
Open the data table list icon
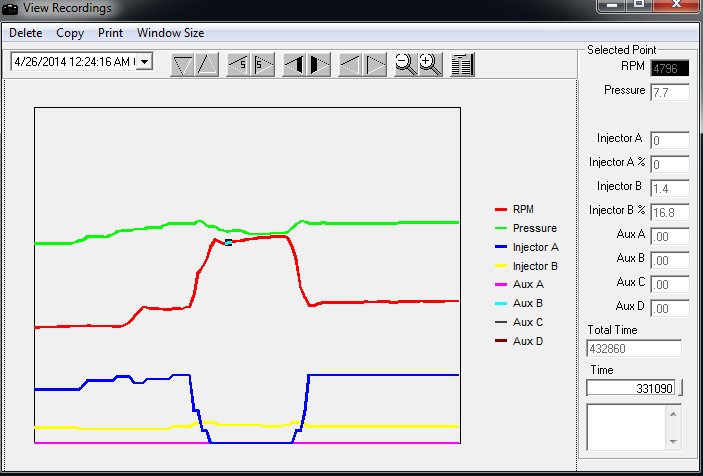coord(462,65)
